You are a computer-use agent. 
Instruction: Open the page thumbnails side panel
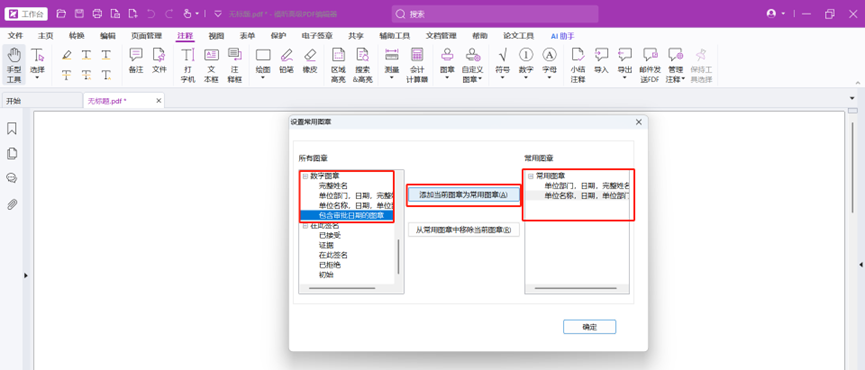pos(12,153)
